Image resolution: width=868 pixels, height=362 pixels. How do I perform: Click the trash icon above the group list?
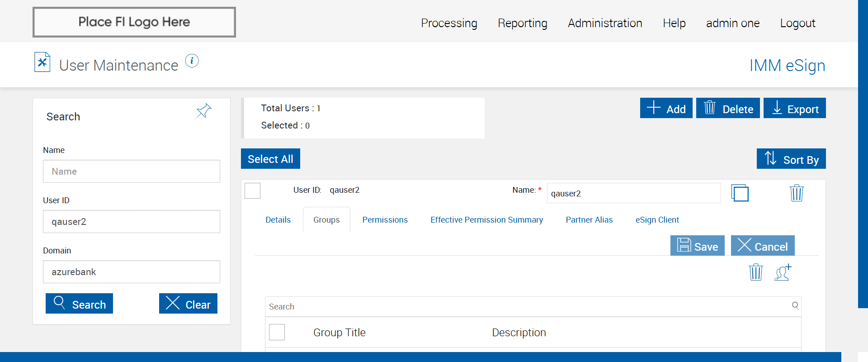[x=755, y=272]
